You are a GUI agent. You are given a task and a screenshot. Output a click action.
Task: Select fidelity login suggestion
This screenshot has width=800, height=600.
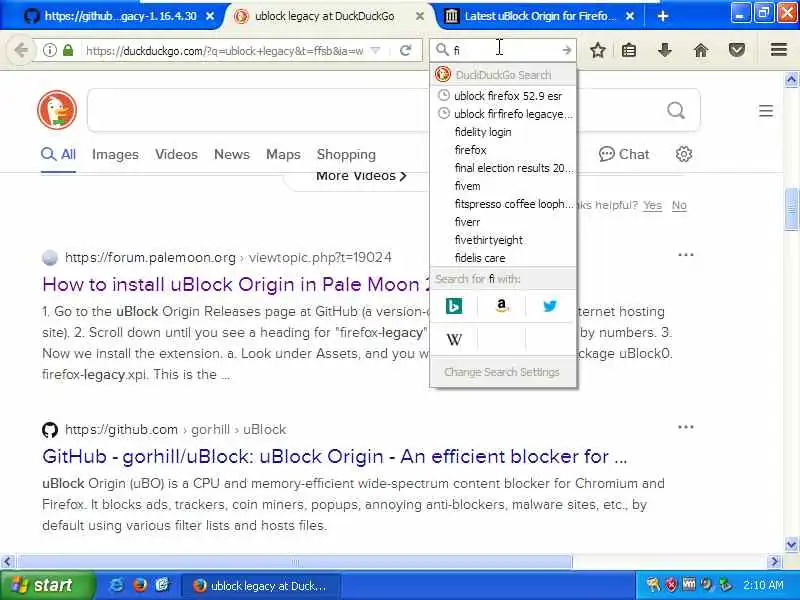[x=504, y=132]
